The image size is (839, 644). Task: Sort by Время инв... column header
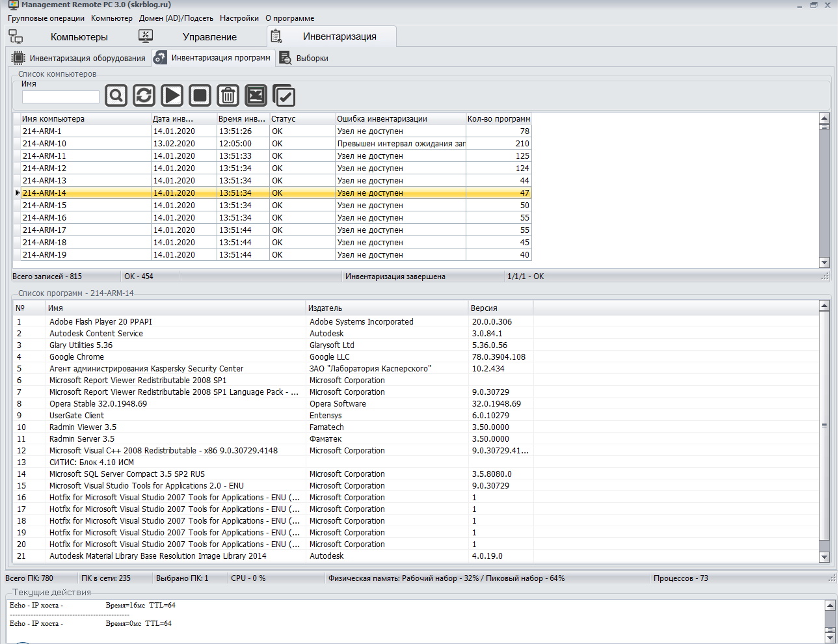coord(243,119)
